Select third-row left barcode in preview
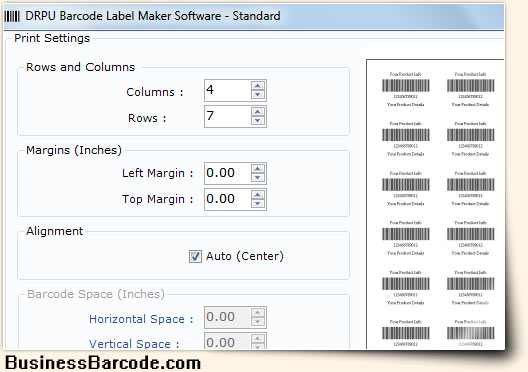The height and width of the screenshot is (372, 528). pos(405,188)
